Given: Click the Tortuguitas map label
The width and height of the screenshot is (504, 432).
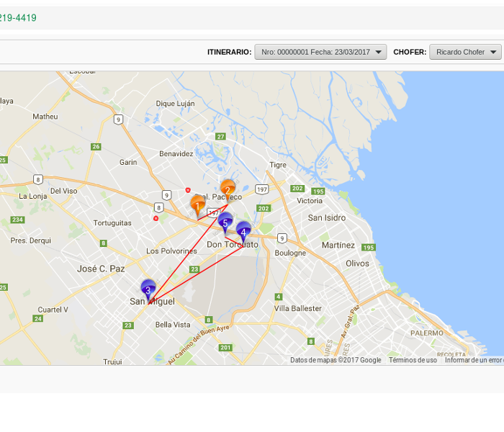Looking at the screenshot, I should click(x=112, y=223).
